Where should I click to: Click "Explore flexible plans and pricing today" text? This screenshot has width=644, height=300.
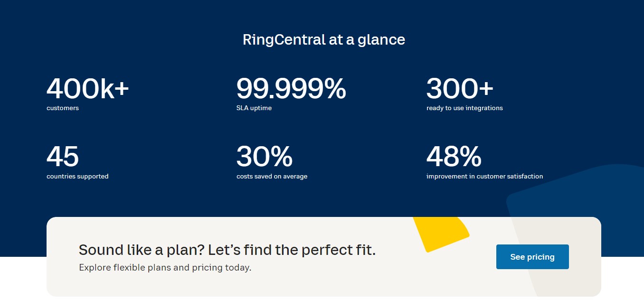165,268
